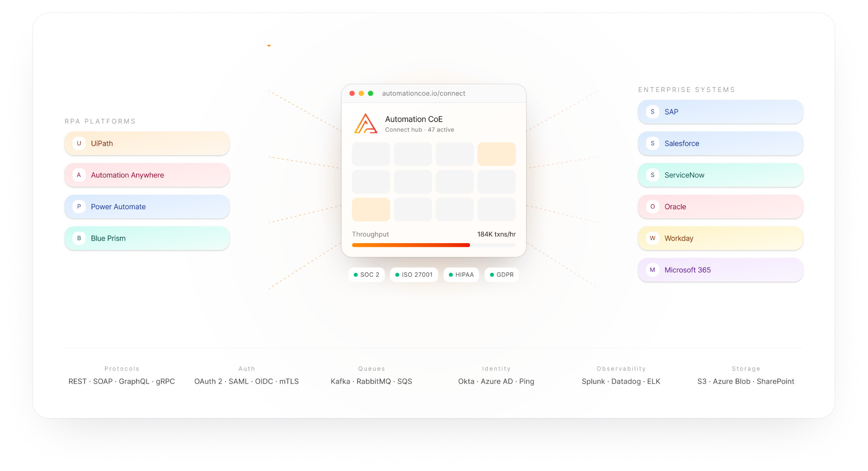The height and width of the screenshot is (471, 868).
Task: Open the Power Automate platform card
Action: coord(147,207)
